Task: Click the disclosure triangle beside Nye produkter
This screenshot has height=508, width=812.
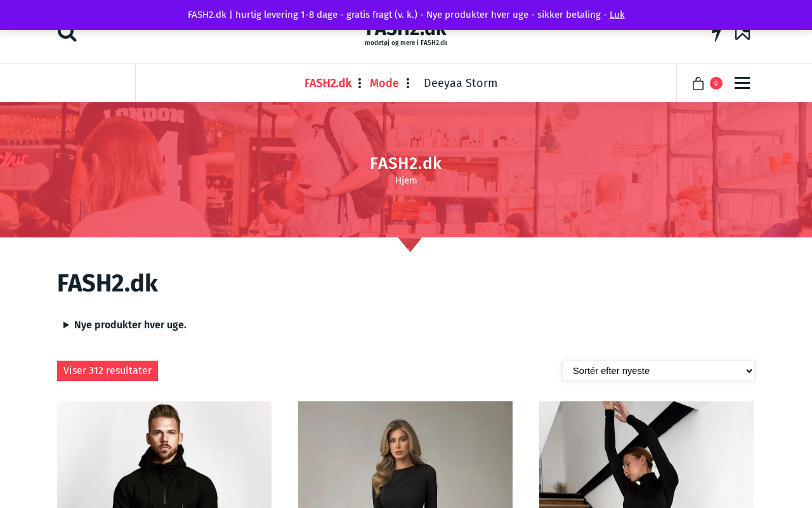Action: coord(66,325)
